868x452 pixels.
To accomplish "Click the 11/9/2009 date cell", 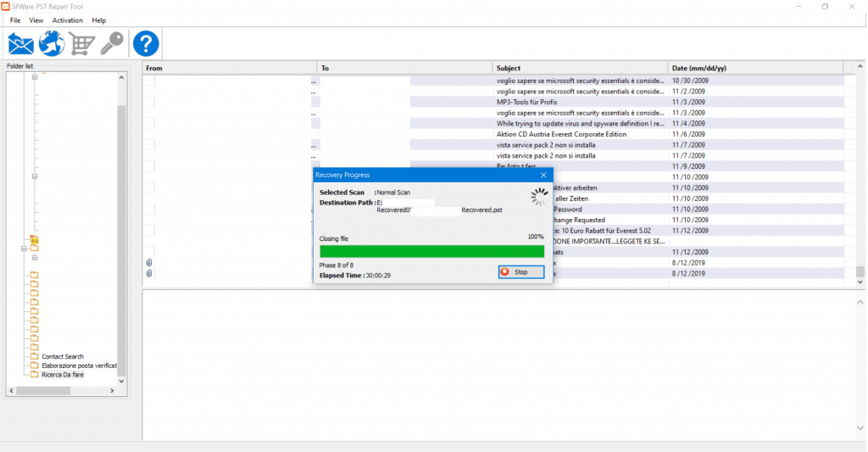I will pos(688,166).
